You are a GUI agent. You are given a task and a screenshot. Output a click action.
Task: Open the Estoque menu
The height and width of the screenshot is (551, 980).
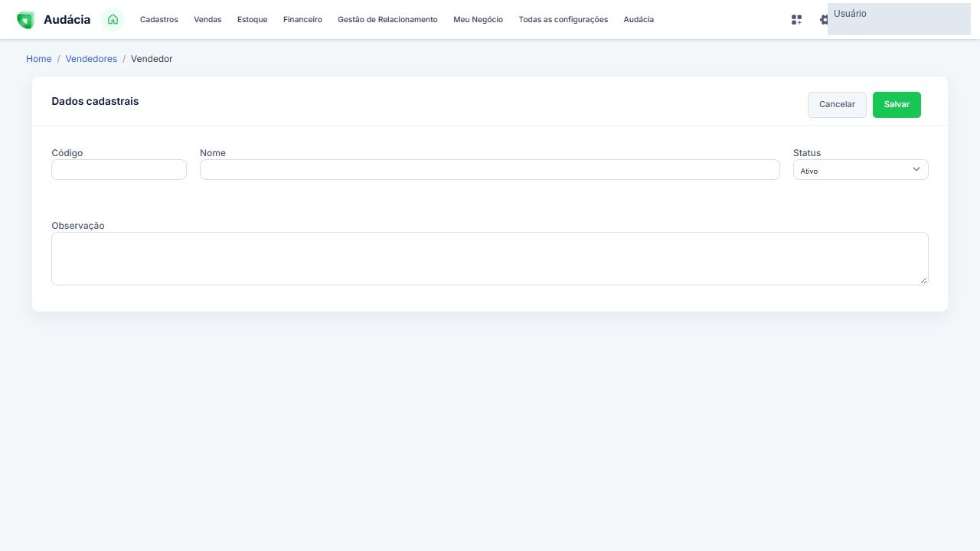pos(253,20)
